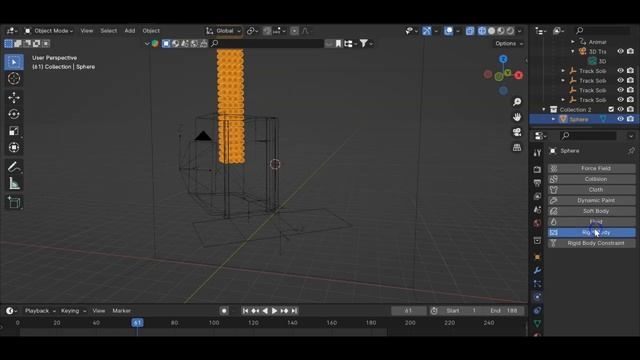Toggle the X-ray display button
The height and width of the screenshot is (360, 640).
[470, 31]
